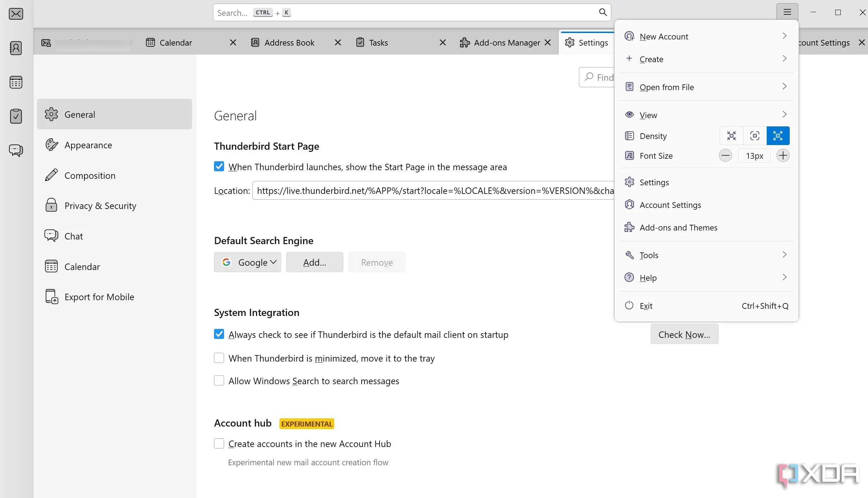
Task: Open Address Book sidebar icon
Action: pos(16,48)
